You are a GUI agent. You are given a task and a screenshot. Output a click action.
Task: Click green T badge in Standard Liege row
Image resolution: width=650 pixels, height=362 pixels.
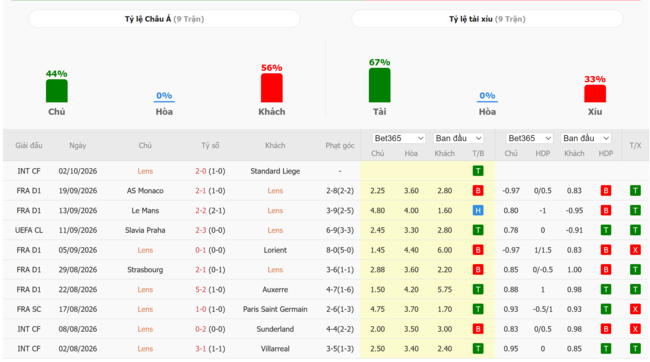click(x=478, y=171)
